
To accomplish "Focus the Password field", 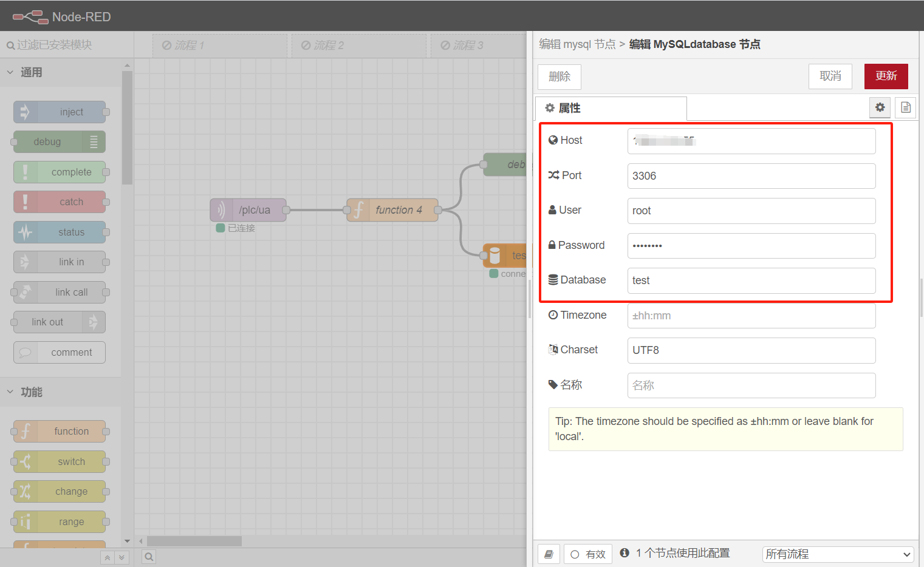I will point(751,246).
